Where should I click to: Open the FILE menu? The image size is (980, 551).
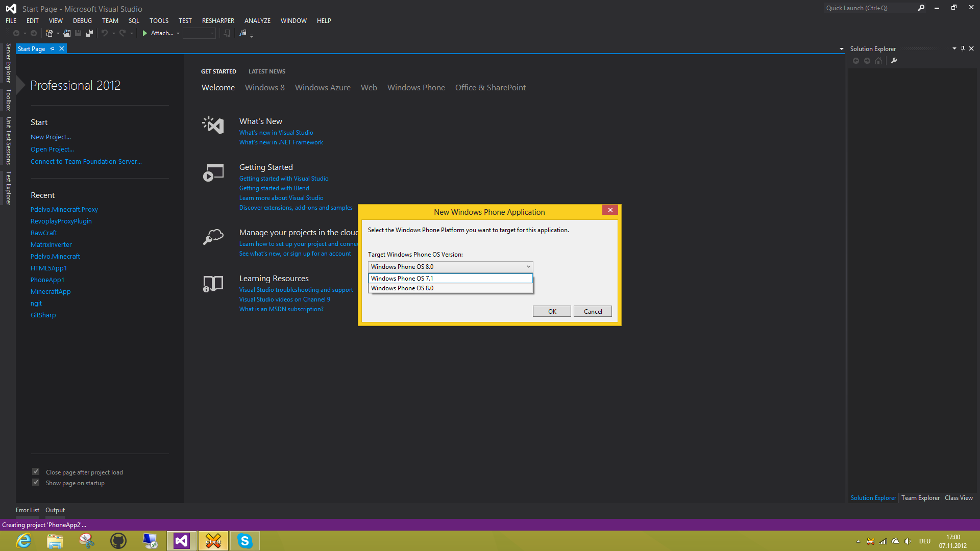tap(11, 21)
